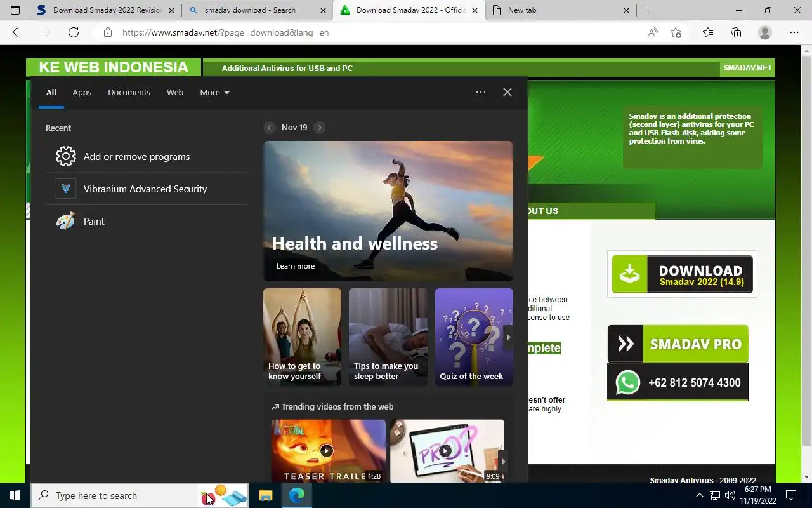This screenshot has height=508, width=812.
Task: Open How to get to know yourself card
Action: click(x=302, y=337)
